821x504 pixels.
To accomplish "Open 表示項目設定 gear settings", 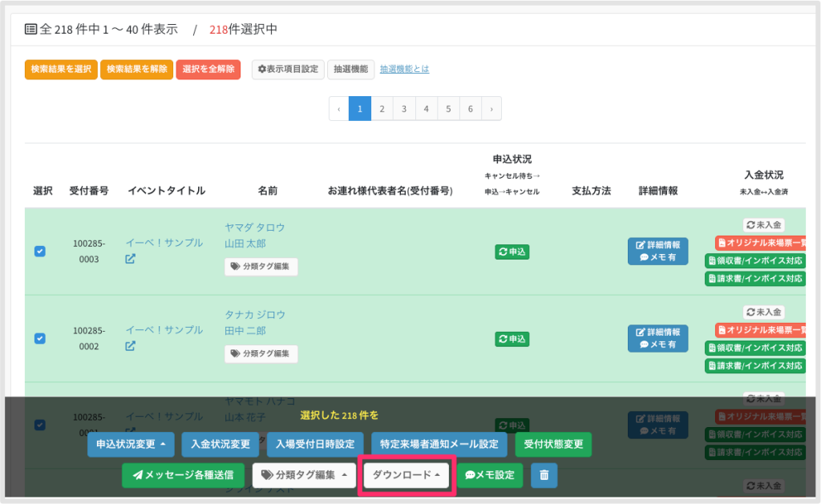I will (x=288, y=69).
